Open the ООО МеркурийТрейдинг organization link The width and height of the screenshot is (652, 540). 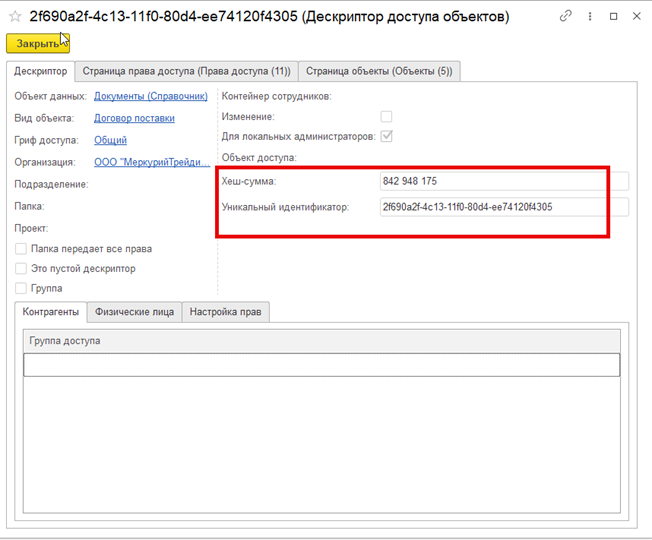click(149, 162)
